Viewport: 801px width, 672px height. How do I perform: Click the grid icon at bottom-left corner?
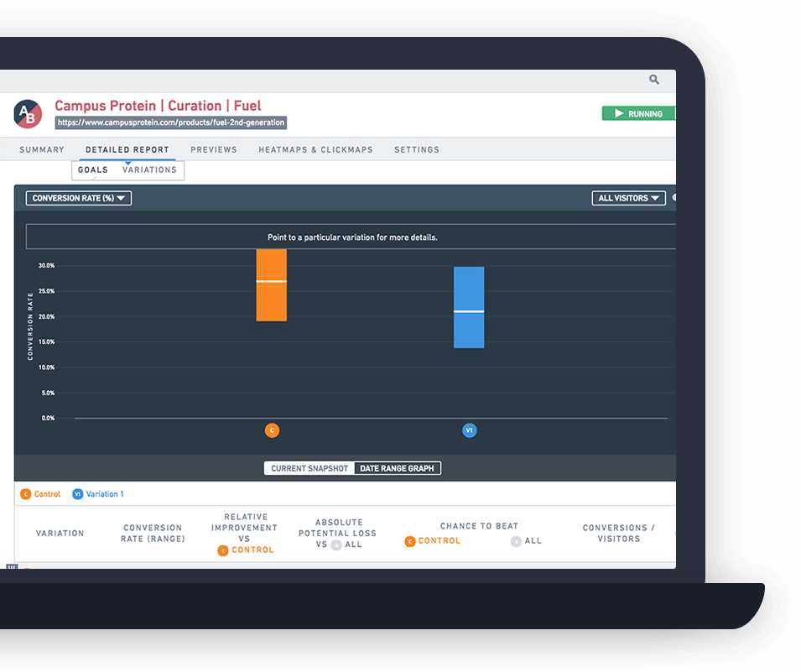(x=12, y=568)
